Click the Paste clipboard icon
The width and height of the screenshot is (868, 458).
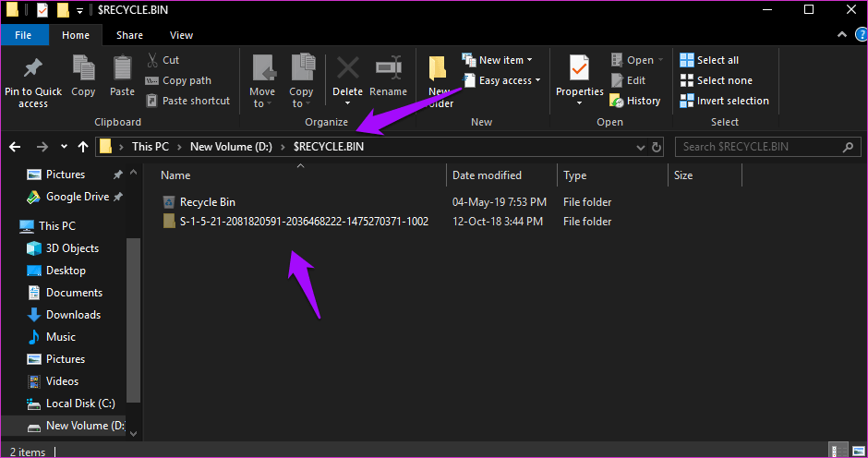(122, 68)
